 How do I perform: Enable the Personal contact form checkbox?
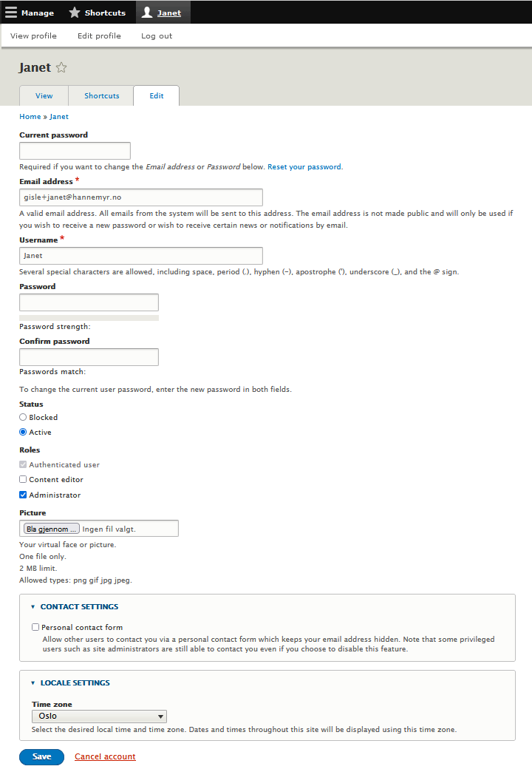click(x=35, y=627)
